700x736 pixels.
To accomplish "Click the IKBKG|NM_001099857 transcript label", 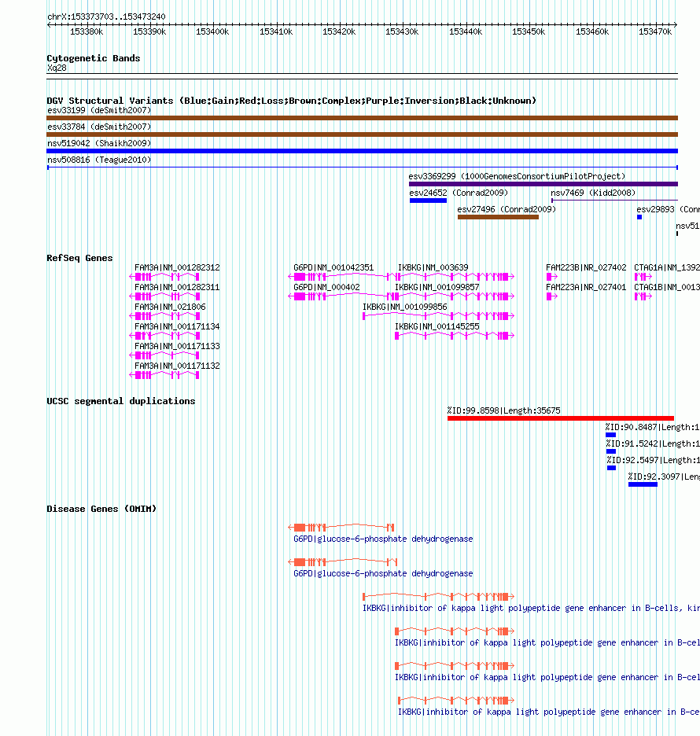I will coord(437,287).
